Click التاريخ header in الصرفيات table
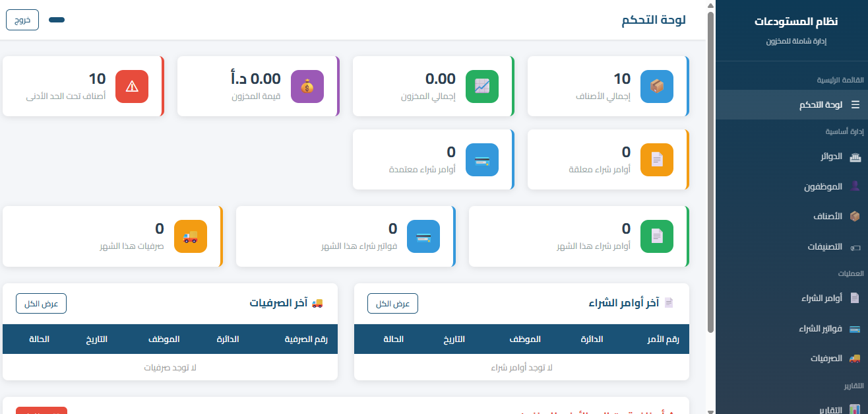Screen dimensions: 868x414 (97, 339)
